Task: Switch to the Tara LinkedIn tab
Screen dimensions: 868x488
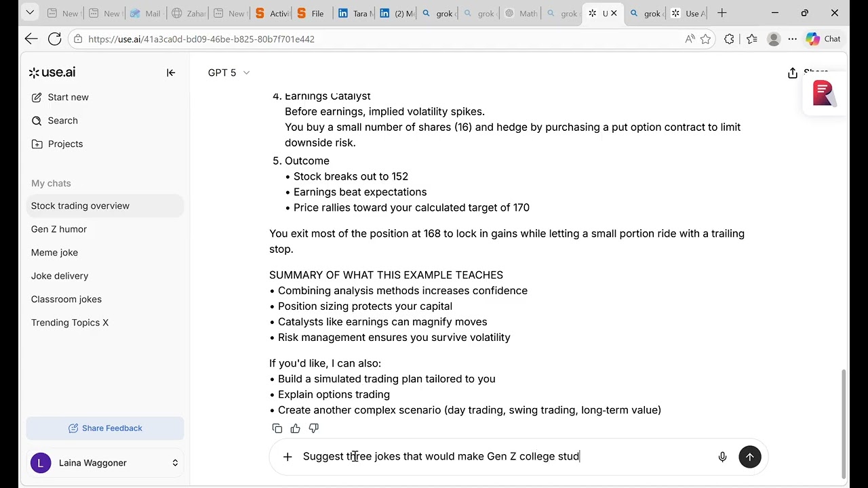Action: tap(355, 14)
